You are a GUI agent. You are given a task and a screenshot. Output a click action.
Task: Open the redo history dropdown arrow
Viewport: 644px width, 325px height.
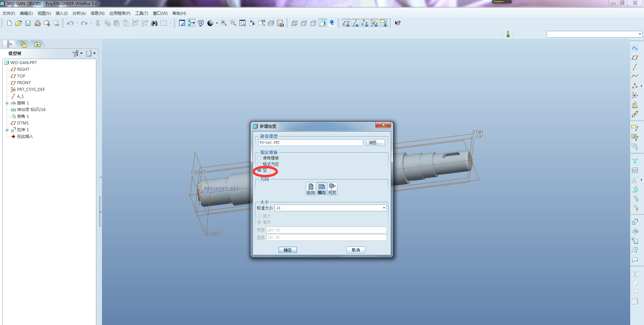pos(91,23)
